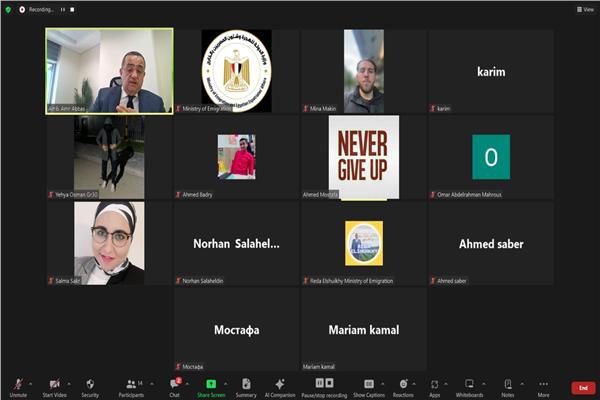Open the Security shield menu

point(90,387)
